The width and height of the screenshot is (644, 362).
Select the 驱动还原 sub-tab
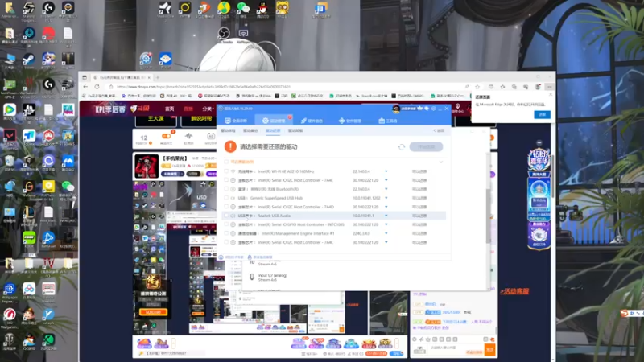point(273,130)
